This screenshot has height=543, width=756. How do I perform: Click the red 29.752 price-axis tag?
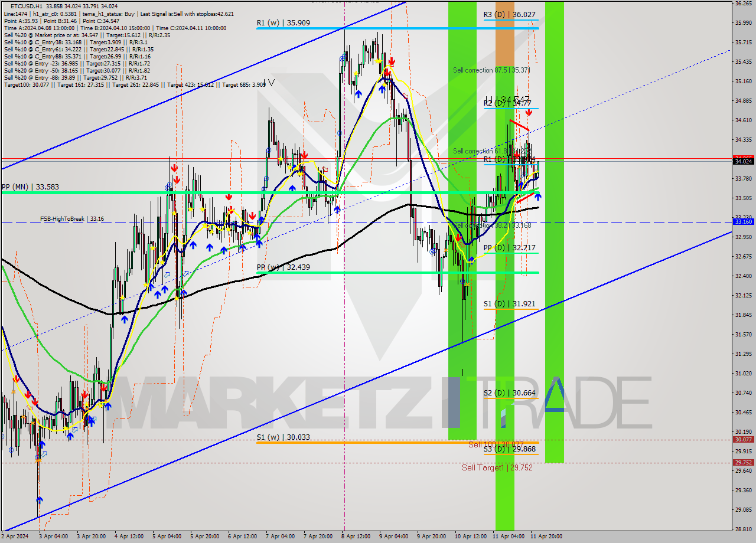743,463
